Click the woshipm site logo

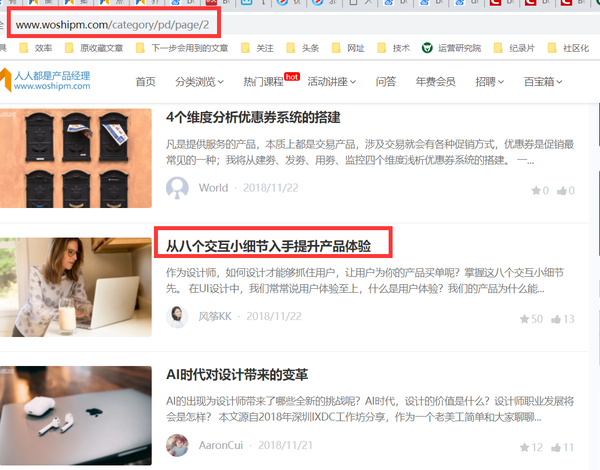point(45,80)
